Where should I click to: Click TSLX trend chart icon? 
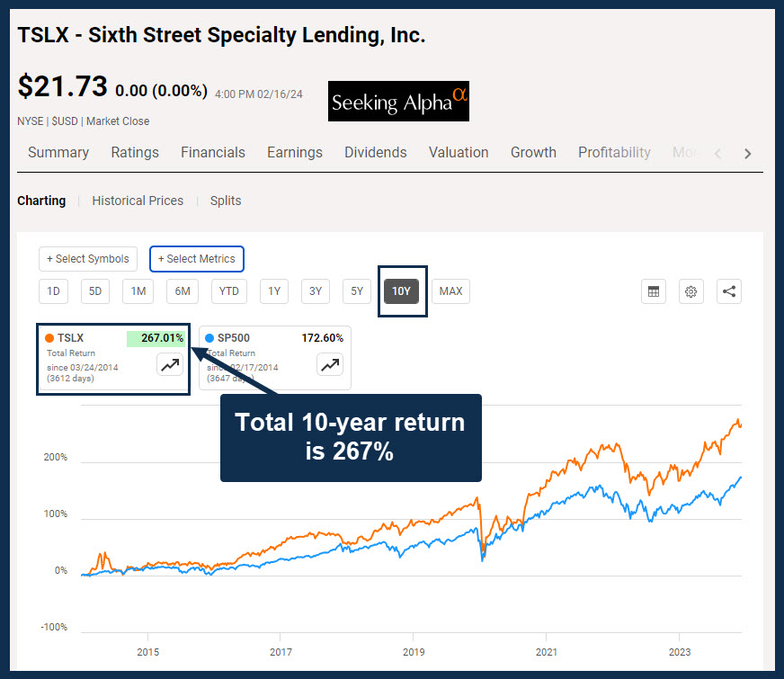pyautogui.click(x=170, y=364)
